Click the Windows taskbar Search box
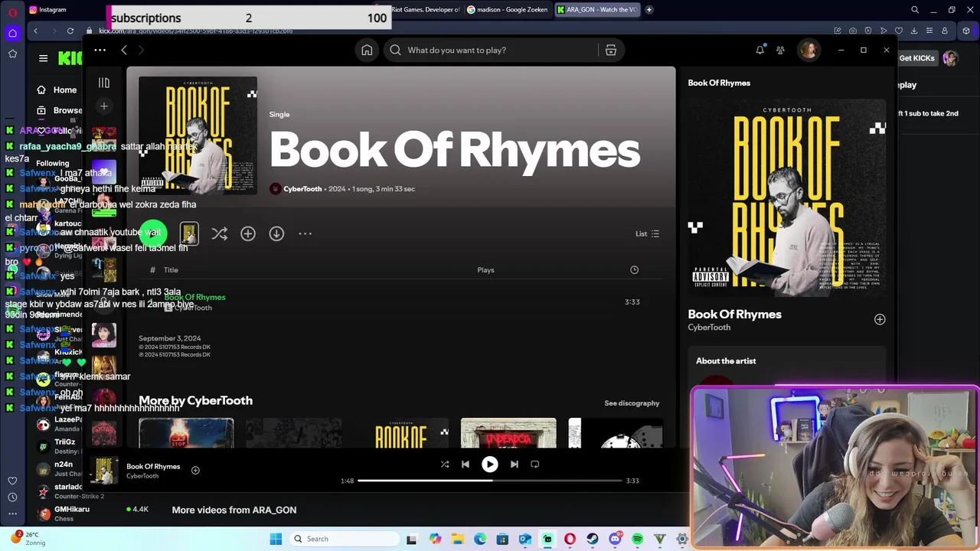The width and height of the screenshot is (980, 551). tap(344, 539)
